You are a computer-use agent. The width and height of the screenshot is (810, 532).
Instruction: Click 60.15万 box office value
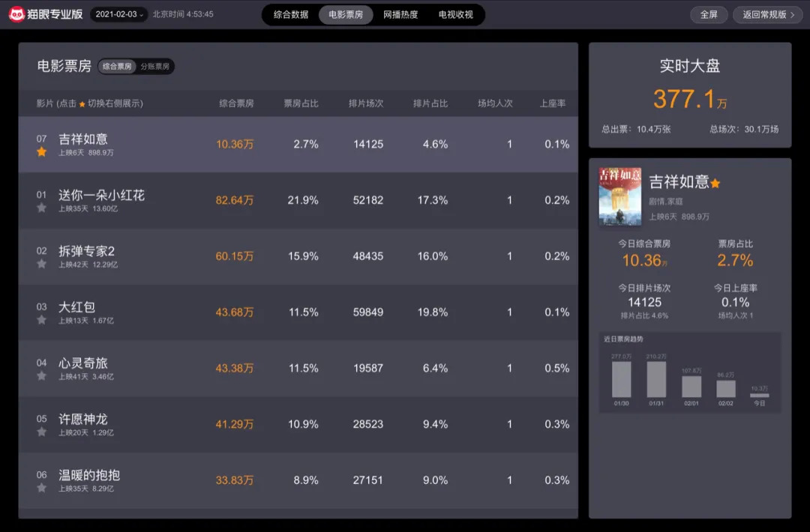[x=235, y=256]
